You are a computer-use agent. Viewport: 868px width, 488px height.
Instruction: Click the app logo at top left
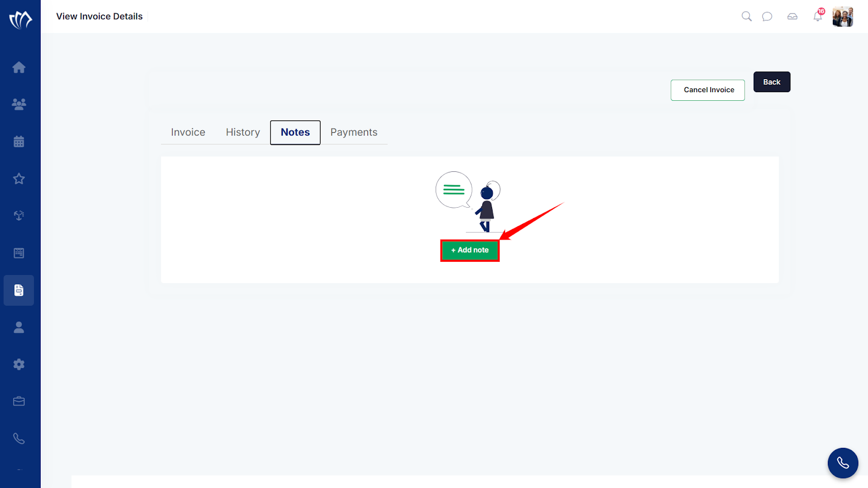click(21, 20)
